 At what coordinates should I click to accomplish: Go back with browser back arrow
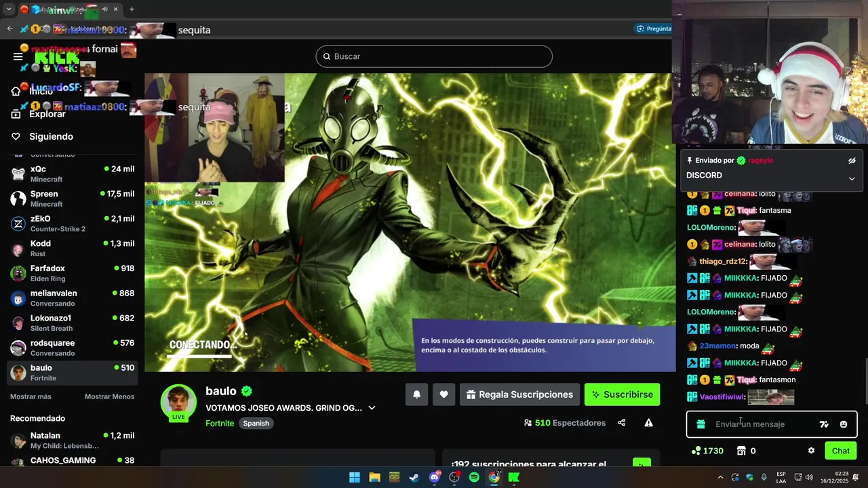9,28
